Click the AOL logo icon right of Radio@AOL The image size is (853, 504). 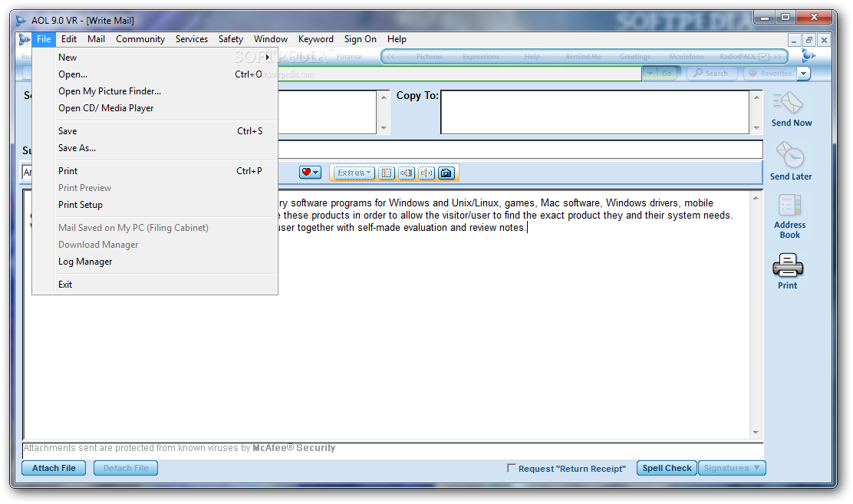(809, 55)
